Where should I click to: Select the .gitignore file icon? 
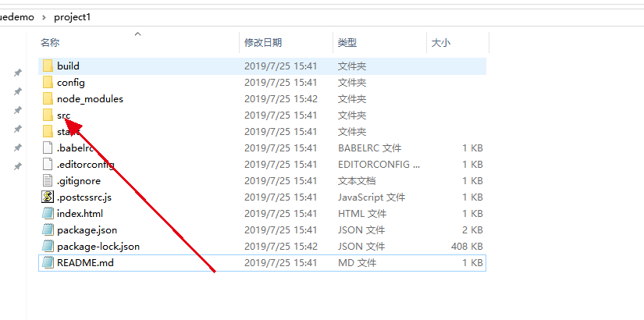48,181
